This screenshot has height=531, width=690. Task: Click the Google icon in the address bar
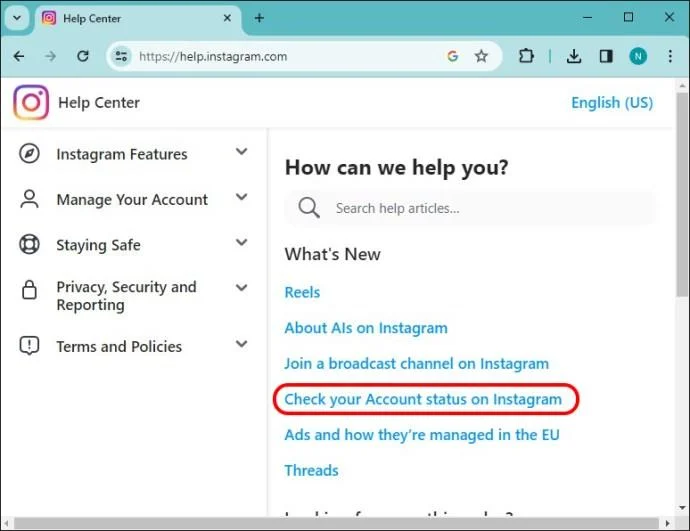click(453, 56)
